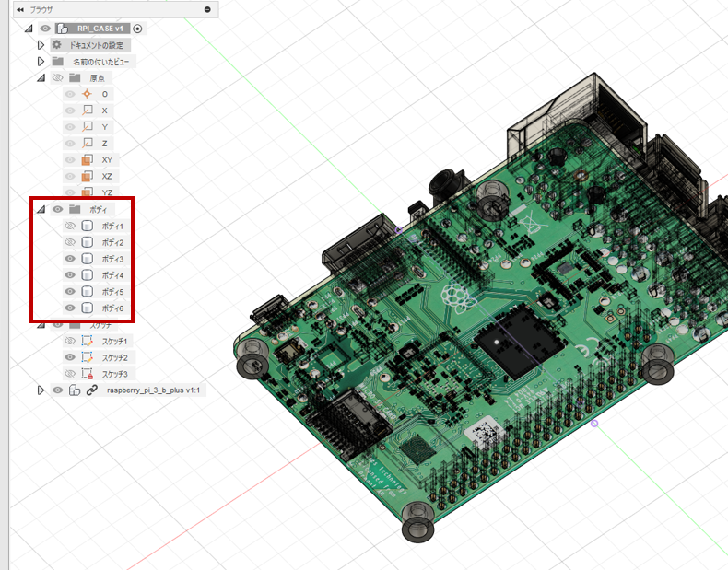Image resolution: width=728 pixels, height=570 pixels.
Task: Select ボディ3 in the browser
Action: [x=112, y=259]
